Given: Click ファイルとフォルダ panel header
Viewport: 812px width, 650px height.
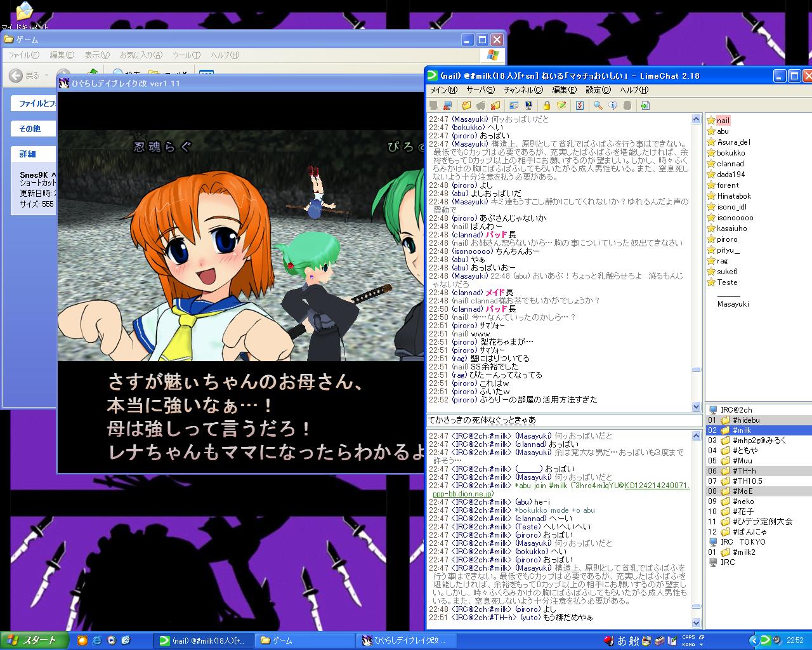Looking at the screenshot, I should pyautogui.click(x=33, y=103).
